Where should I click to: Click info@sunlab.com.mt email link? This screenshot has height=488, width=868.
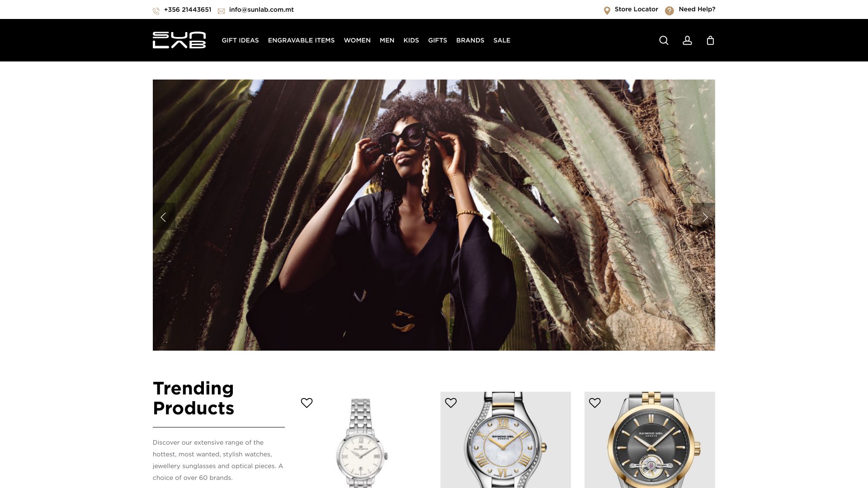pos(261,10)
